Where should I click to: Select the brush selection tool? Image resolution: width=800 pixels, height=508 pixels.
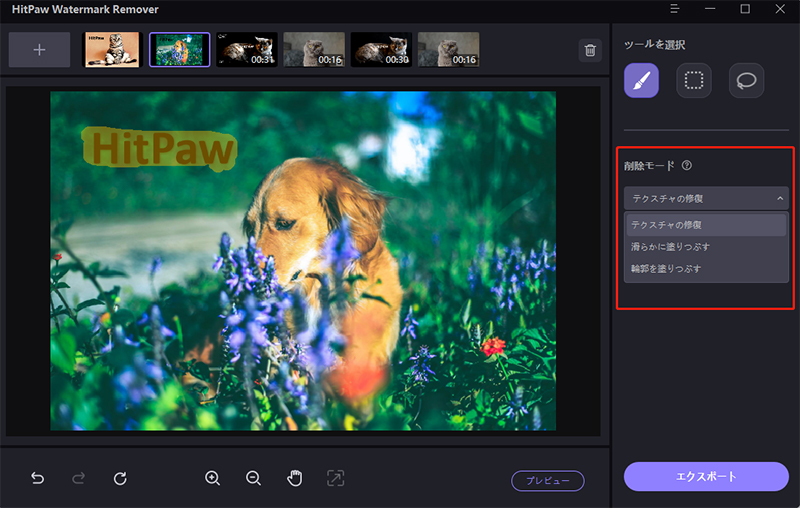[641, 80]
